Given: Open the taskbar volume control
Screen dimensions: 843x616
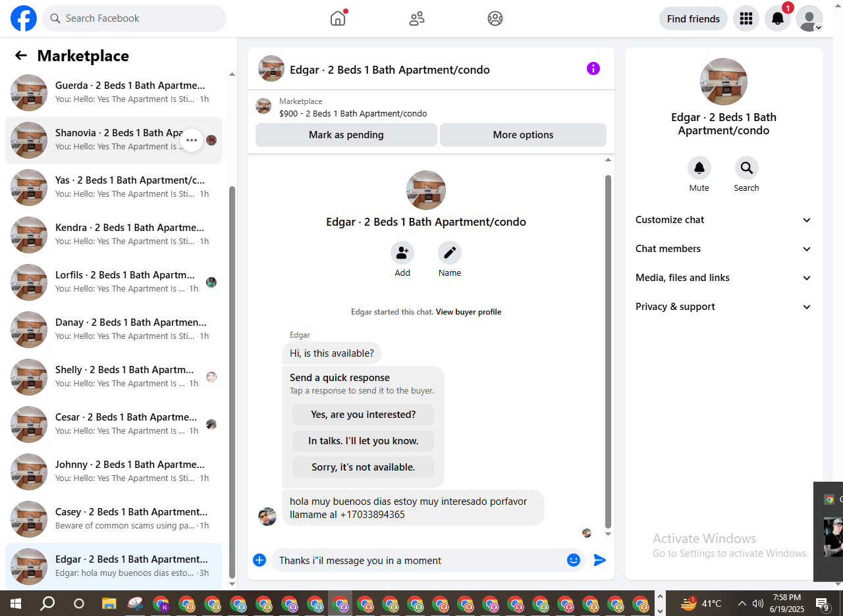Looking at the screenshot, I should tap(758, 603).
